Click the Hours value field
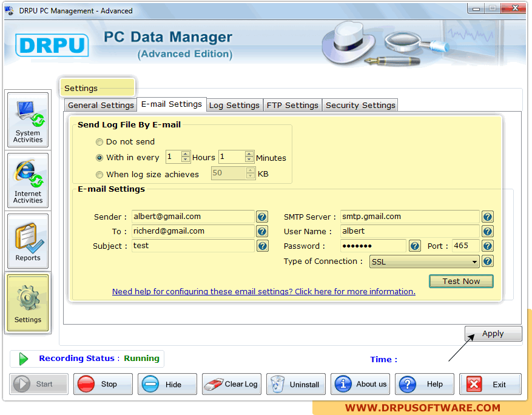 tap(173, 157)
